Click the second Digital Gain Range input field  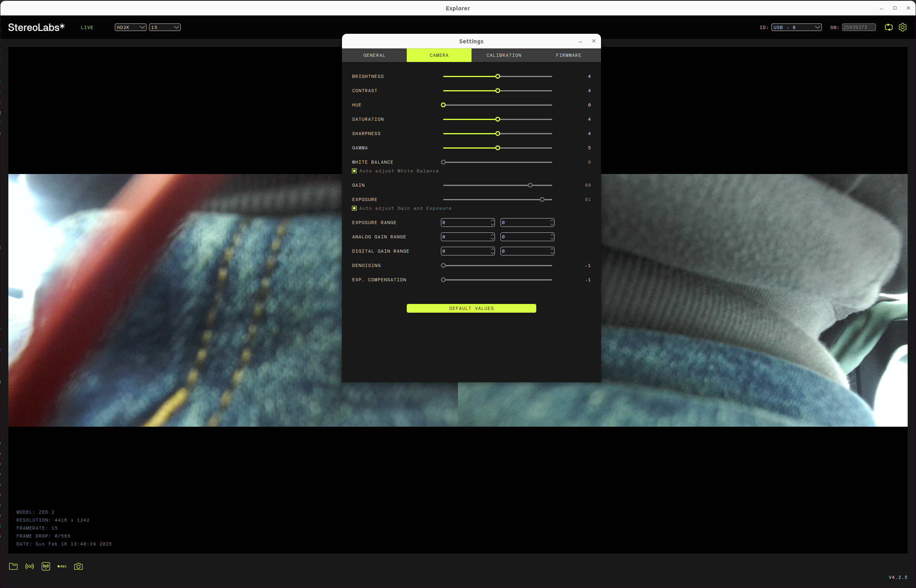[524, 251]
